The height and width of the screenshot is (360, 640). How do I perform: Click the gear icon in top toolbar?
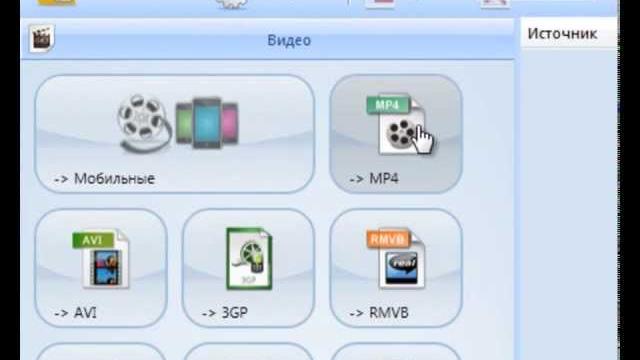click(231, 4)
